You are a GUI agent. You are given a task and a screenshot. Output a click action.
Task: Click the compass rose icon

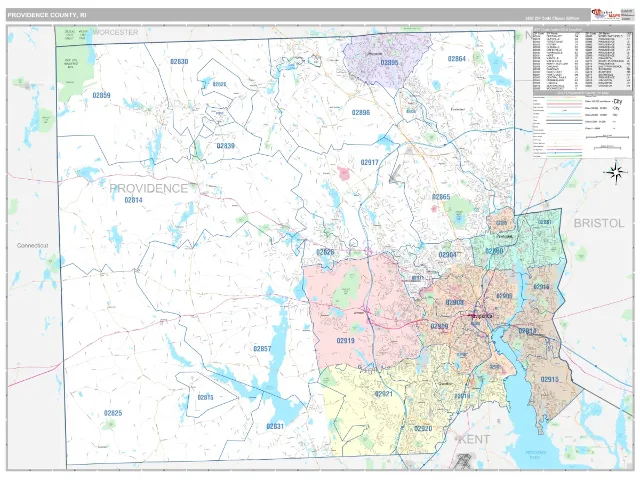tap(616, 173)
